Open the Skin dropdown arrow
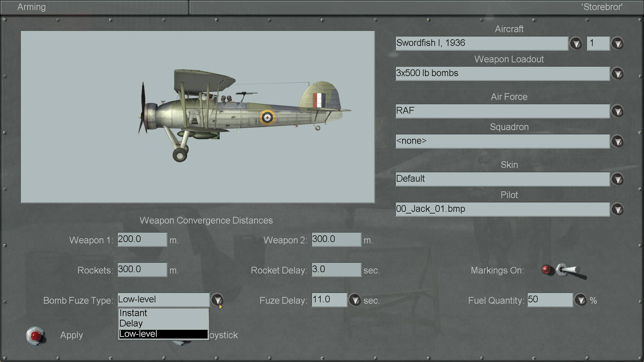Viewport: 644px width, 362px height. (618, 179)
